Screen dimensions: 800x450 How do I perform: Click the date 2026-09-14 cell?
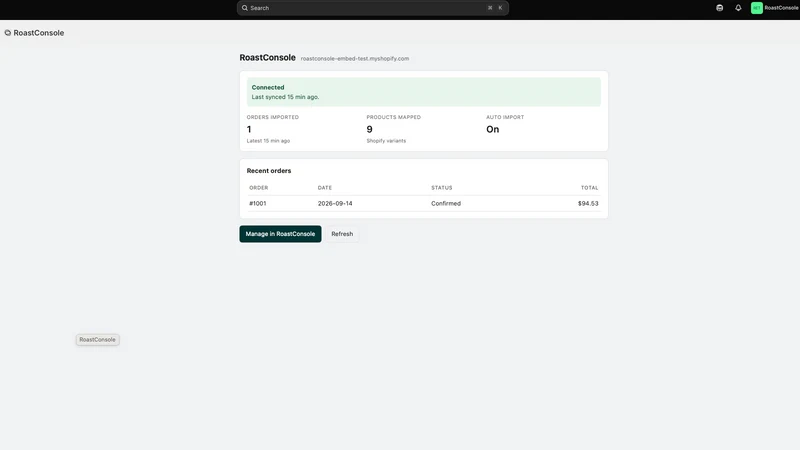tap(335, 203)
